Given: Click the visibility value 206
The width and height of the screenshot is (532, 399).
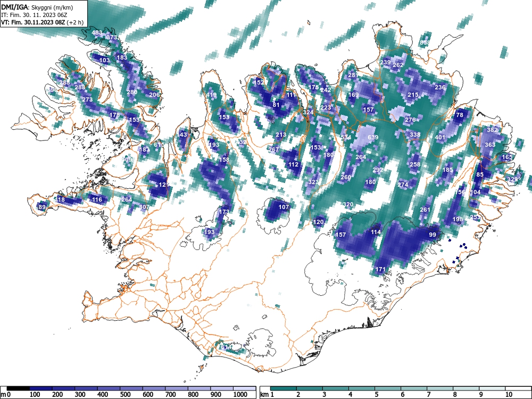Looking at the screenshot, I should 154,95.
